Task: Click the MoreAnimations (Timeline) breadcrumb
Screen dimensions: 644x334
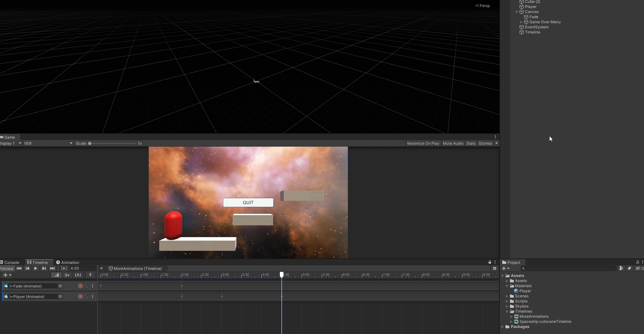Action: pyautogui.click(x=135, y=268)
